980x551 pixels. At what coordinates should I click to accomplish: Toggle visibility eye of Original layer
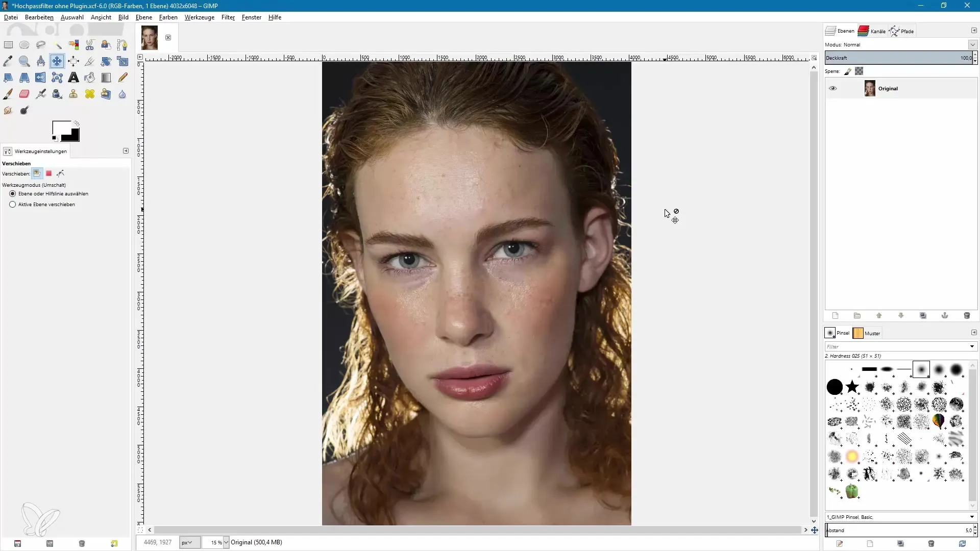(833, 88)
